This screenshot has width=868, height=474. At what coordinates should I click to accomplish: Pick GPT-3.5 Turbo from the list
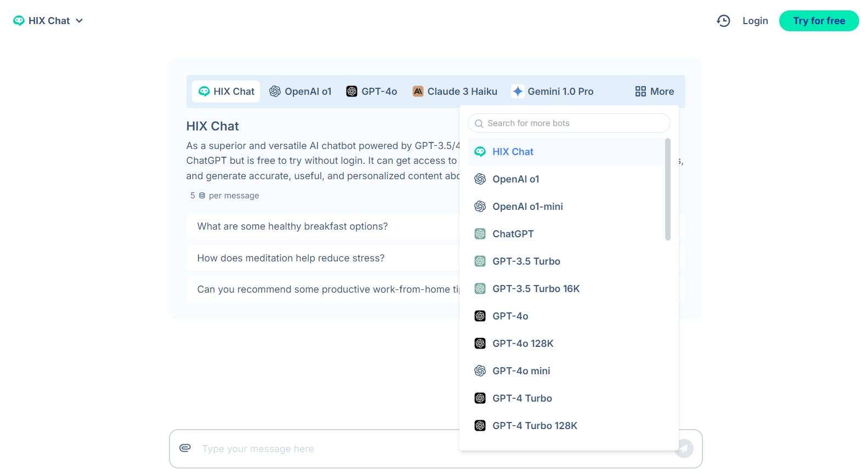[566, 261]
